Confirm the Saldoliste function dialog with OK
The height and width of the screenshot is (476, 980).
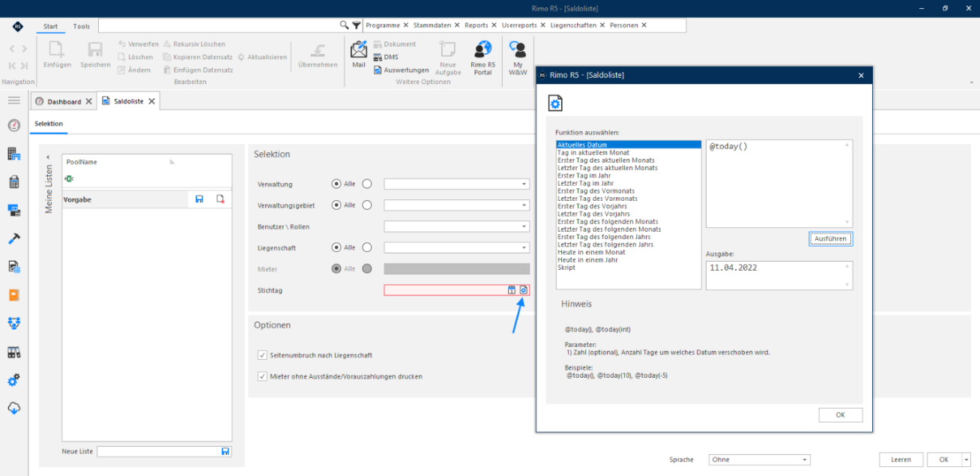(x=840, y=415)
